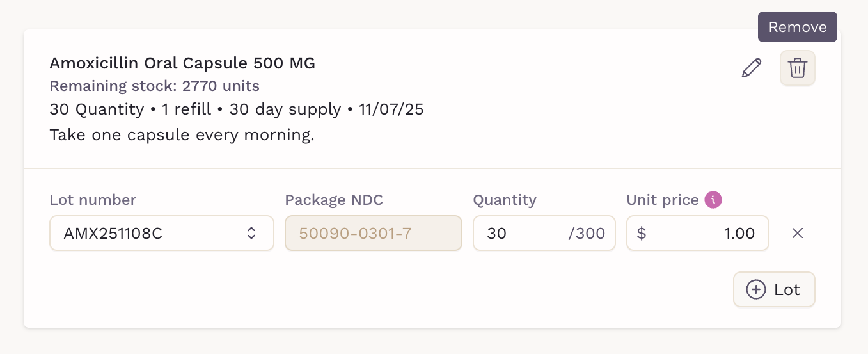The width and height of the screenshot is (868, 354).
Task: Click the Lot button label text
Action: [x=787, y=290]
